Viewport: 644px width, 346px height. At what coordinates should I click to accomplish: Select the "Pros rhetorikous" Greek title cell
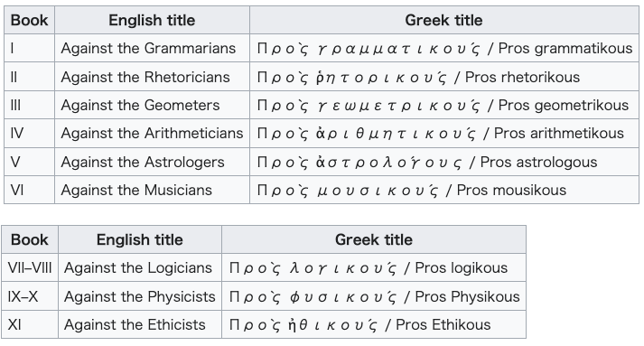click(x=444, y=77)
